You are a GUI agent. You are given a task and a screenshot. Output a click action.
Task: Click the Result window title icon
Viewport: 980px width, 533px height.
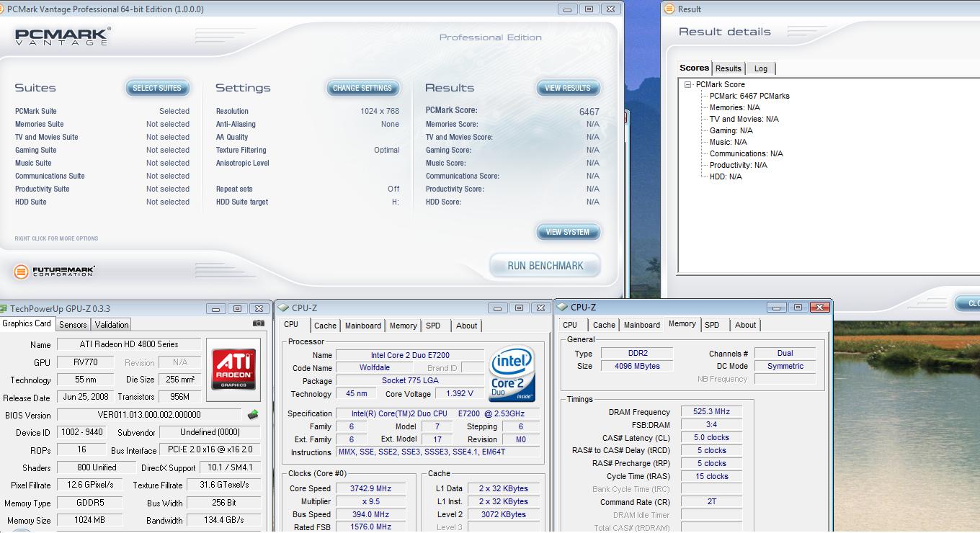coord(671,9)
